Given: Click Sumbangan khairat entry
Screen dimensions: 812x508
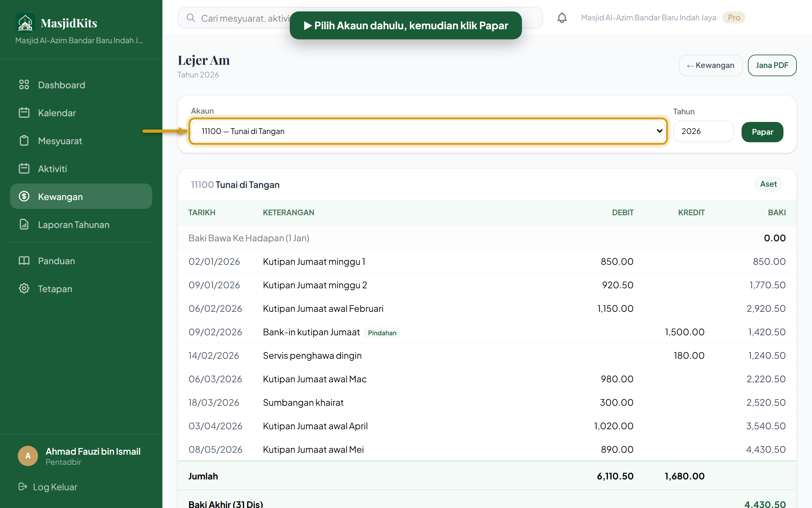Looking at the screenshot, I should pos(303,402).
